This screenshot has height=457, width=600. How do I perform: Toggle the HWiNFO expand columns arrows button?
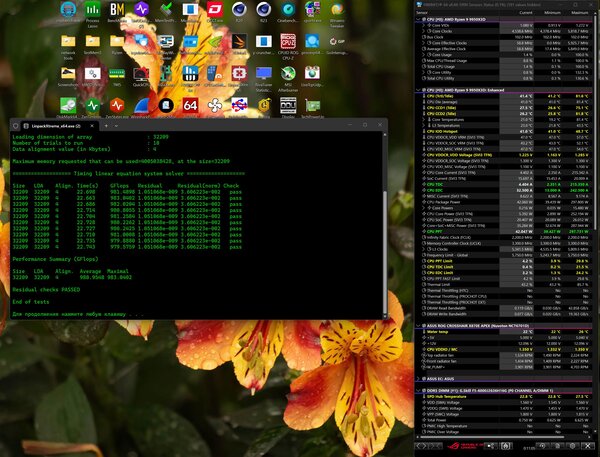point(421,446)
